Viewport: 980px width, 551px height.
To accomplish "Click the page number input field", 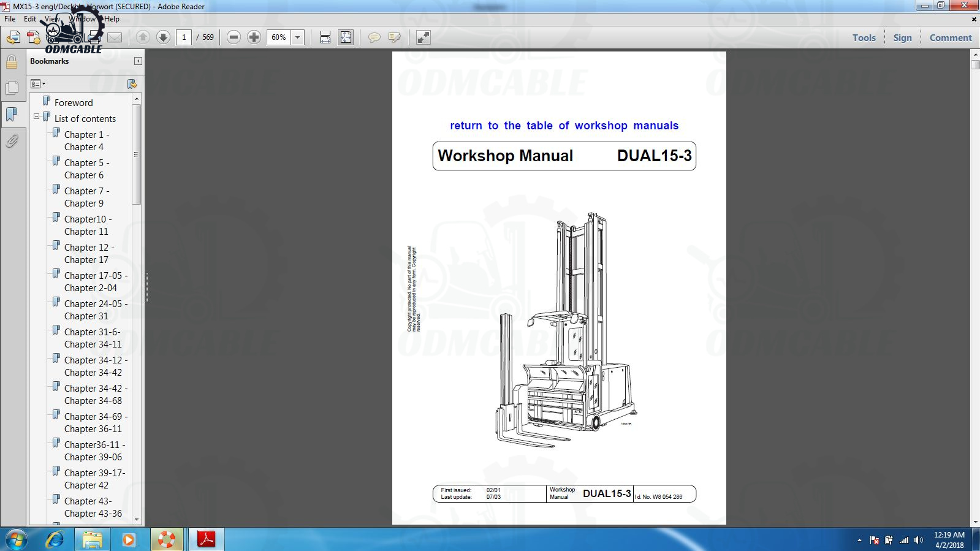I will pos(184,37).
